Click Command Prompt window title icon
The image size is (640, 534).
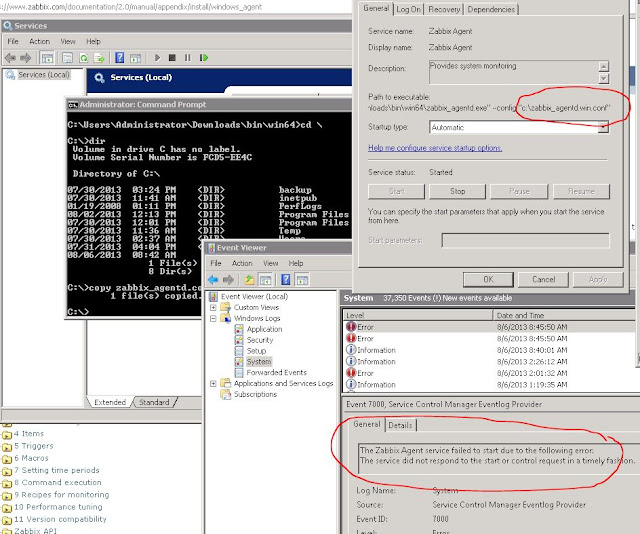(x=73, y=105)
